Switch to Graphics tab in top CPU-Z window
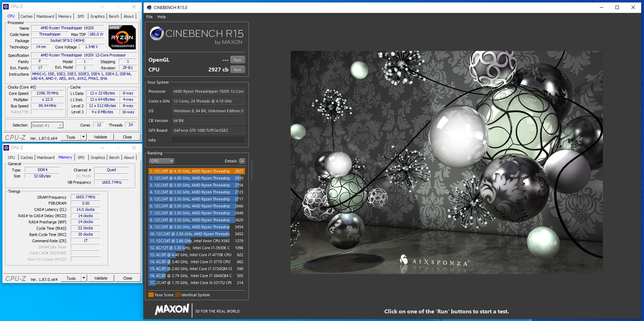 97,16
